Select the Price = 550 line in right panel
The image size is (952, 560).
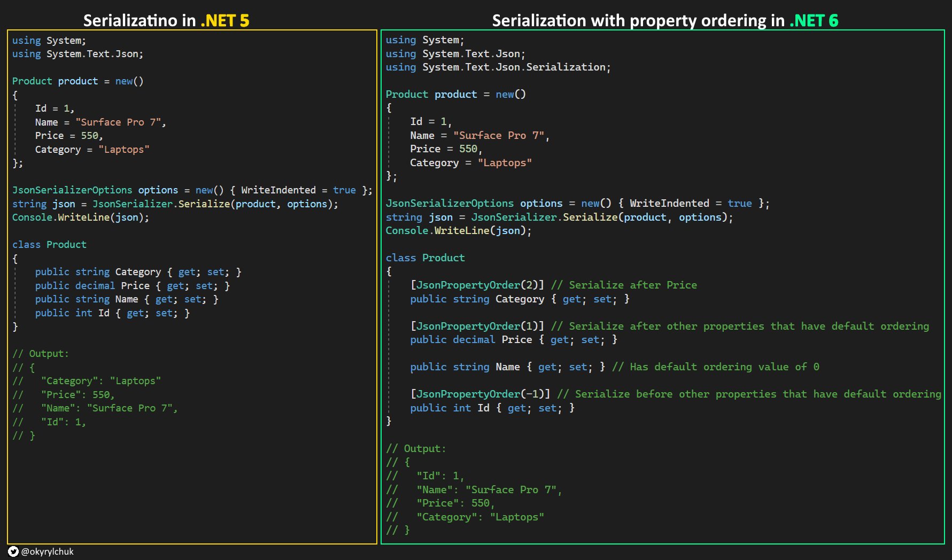[x=445, y=149]
